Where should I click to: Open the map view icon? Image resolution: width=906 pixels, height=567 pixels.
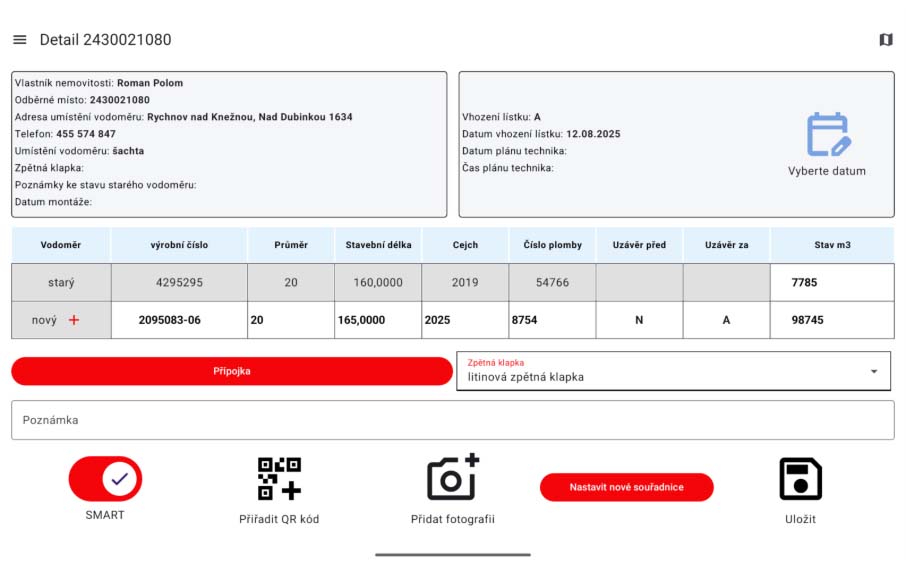(x=885, y=40)
